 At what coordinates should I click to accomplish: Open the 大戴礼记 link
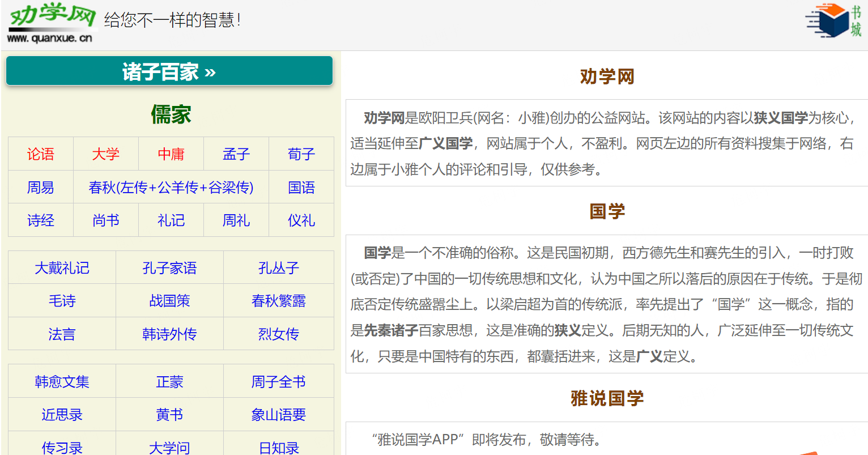click(x=62, y=268)
